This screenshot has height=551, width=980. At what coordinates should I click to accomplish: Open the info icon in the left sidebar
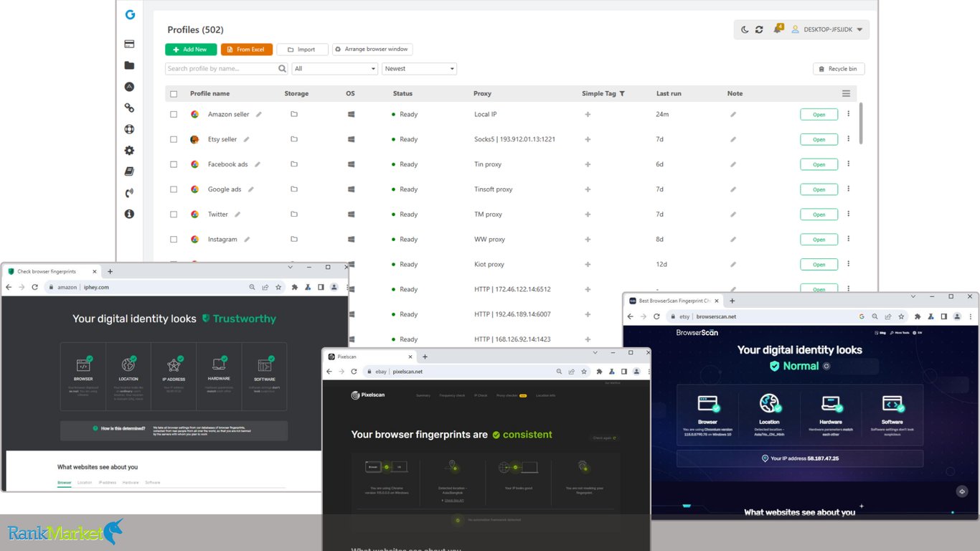pos(129,214)
